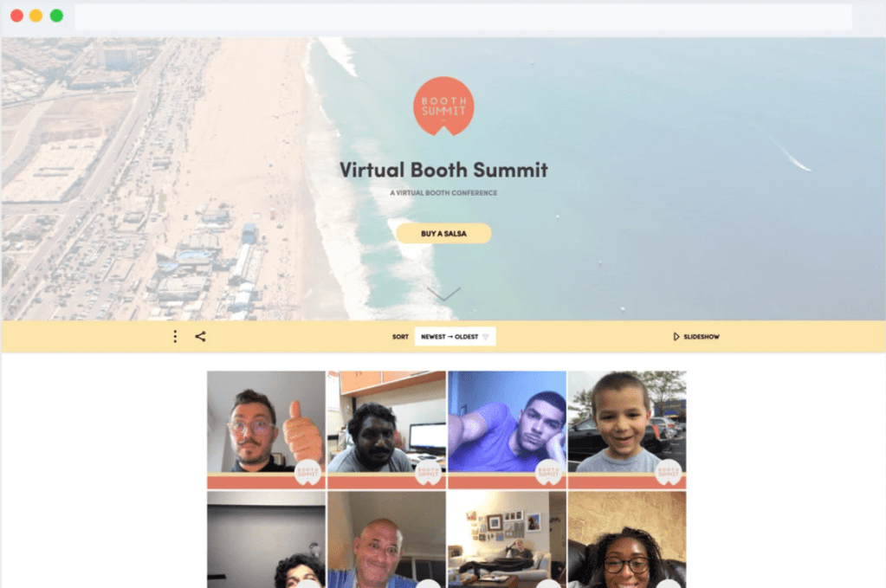
Task: Open the Newest → Oldest sort dropdown
Action: click(x=455, y=336)
